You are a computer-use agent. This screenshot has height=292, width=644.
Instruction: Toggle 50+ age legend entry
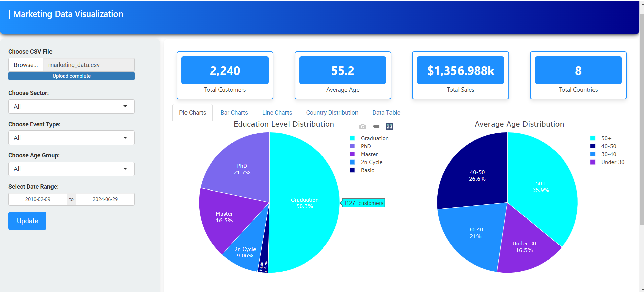point(601,138)
